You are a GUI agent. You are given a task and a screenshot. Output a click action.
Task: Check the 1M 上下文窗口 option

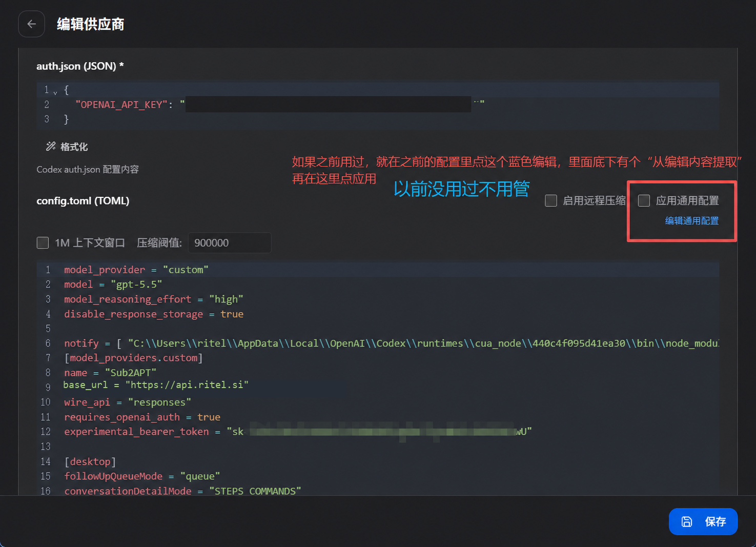point(43,242)
